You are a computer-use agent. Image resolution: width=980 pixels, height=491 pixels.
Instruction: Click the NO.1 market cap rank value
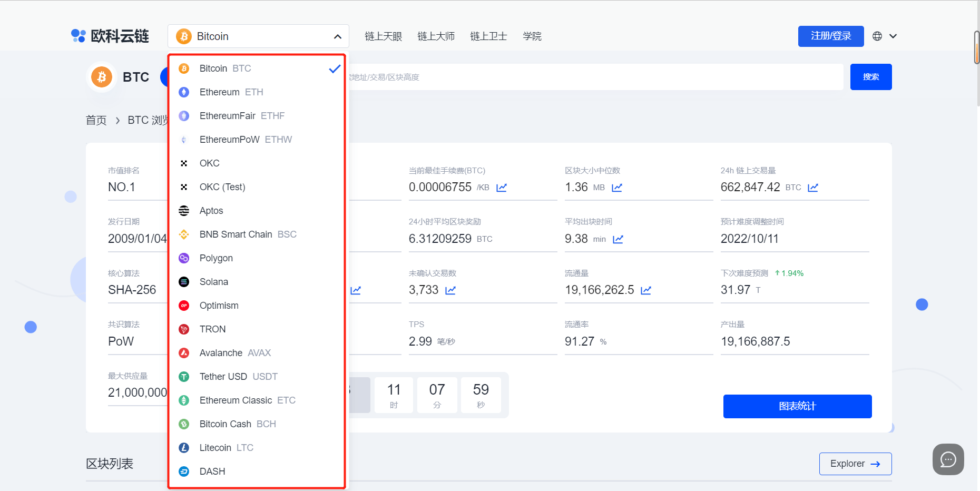point(122,187)
